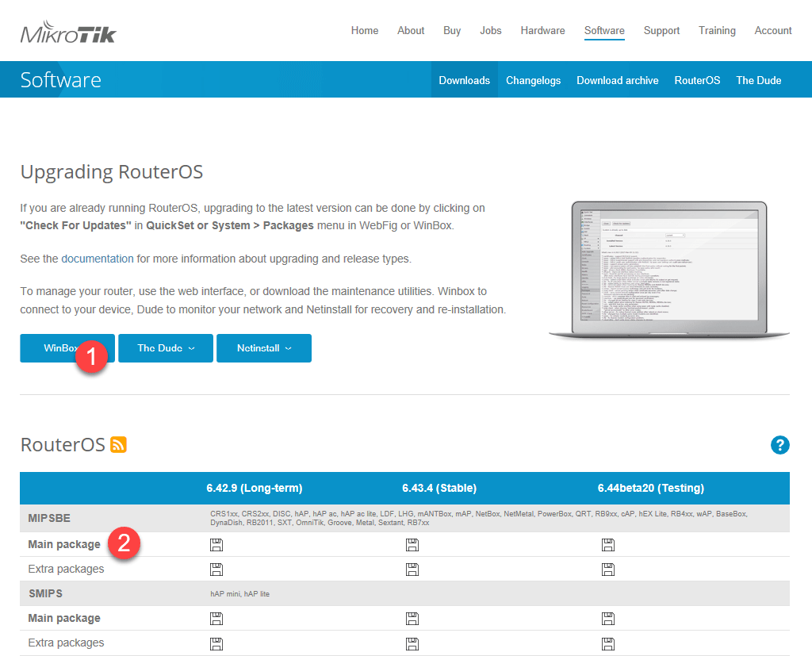Viewport: 812px width, 656px height.
Task: Go to the Support page
Action: pos(661,31)
